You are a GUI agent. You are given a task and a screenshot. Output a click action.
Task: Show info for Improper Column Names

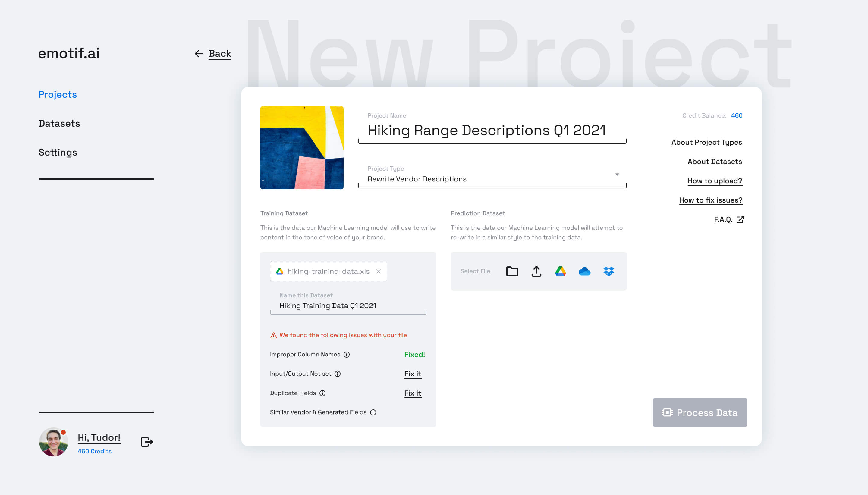[x=346, y=355]
